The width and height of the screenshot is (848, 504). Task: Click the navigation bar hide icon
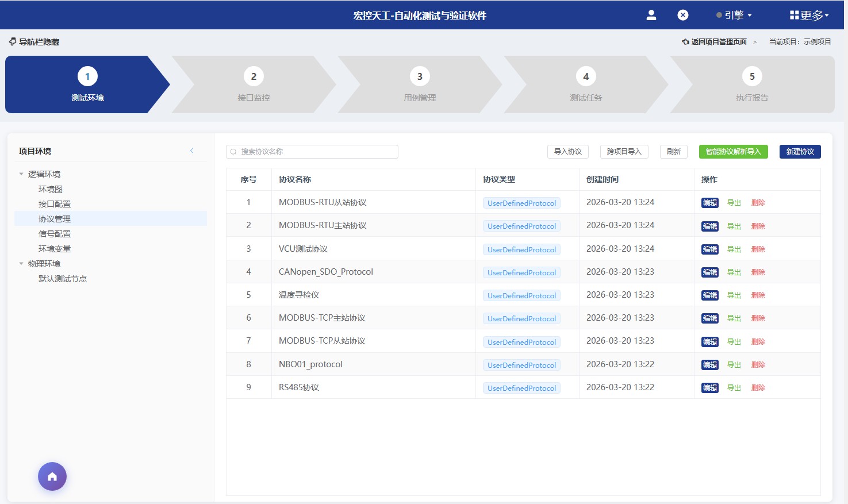click(13, 42)
